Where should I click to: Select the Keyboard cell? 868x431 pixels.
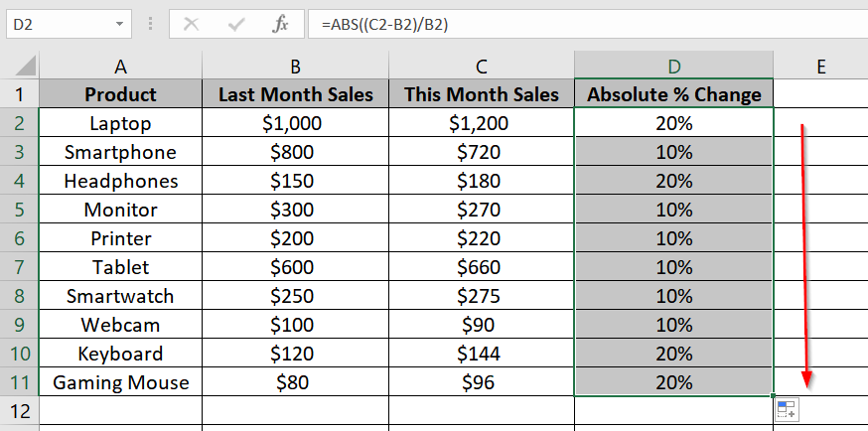click(121, 353)
